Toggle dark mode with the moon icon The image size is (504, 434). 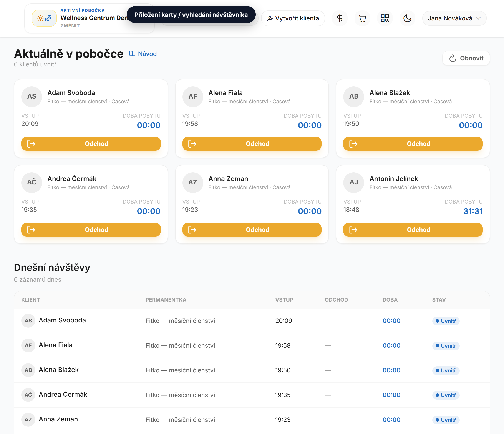point(407,18)
